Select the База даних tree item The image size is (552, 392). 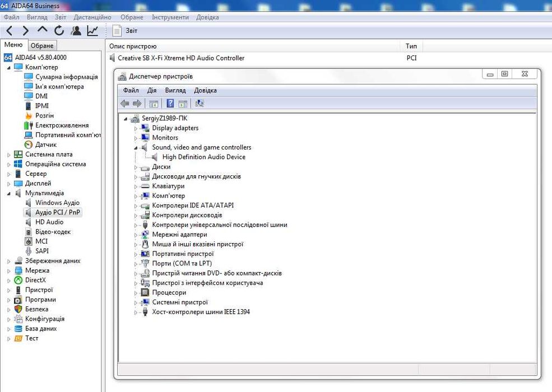point(41,328)
